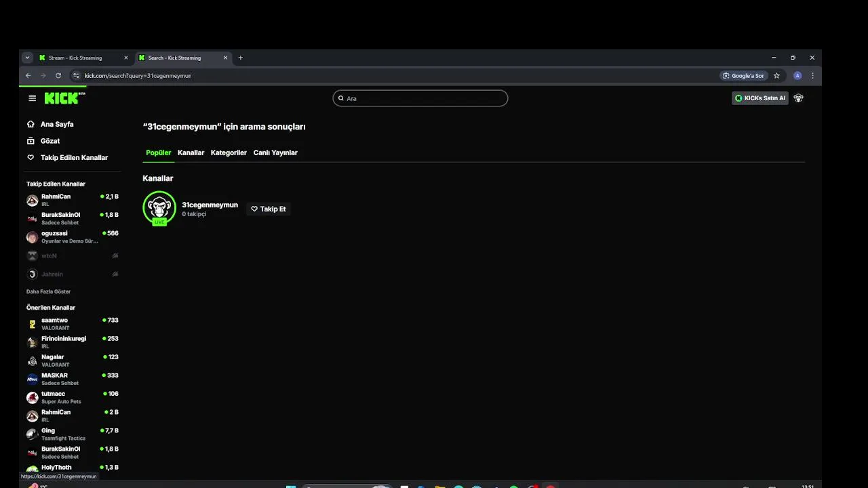The width and height of the screenshot is (868, 488).
Task: Open a new browser tab
Action: click(240, 58)
